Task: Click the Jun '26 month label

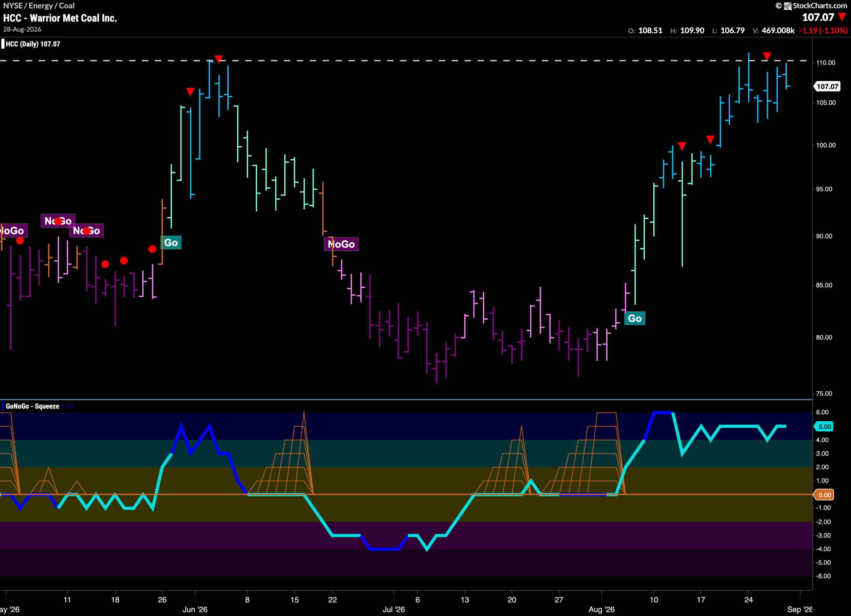Action: pyautogui.click(x=195, y=609)
